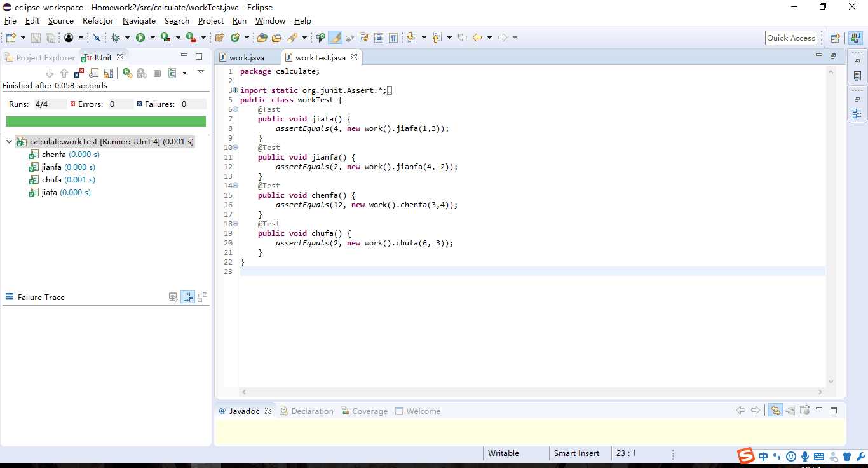The height and width of the screenshot is (468, 868).
Task: Close the workTest.java editor tab
Action: 354,57
